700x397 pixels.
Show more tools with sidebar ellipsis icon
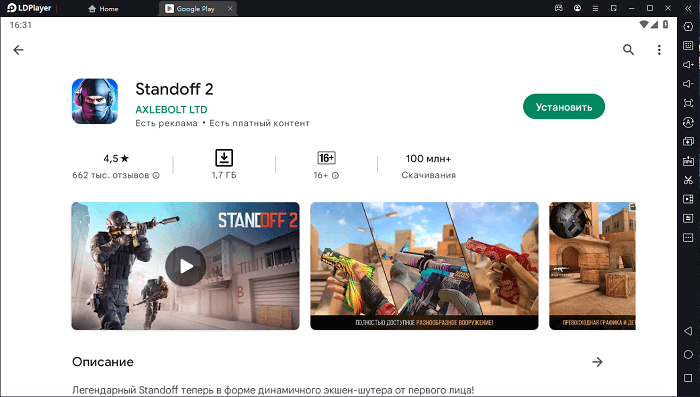[x=688, y=238]
